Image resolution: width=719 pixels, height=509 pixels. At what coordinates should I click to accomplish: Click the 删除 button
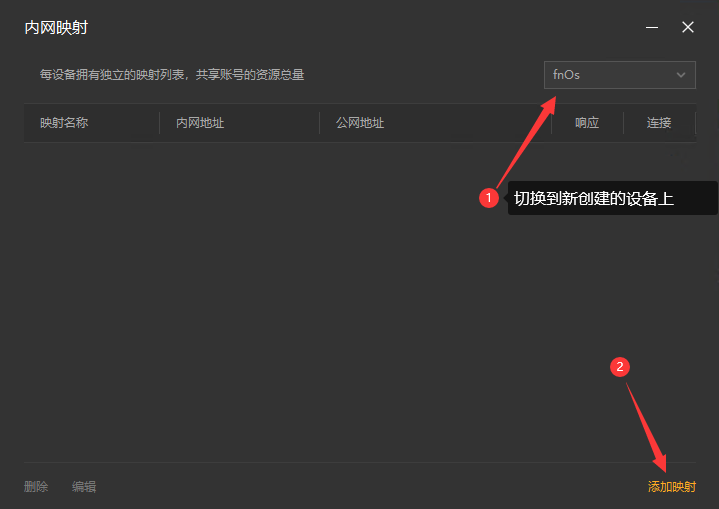pyautogui.click(x=36, y=487)
